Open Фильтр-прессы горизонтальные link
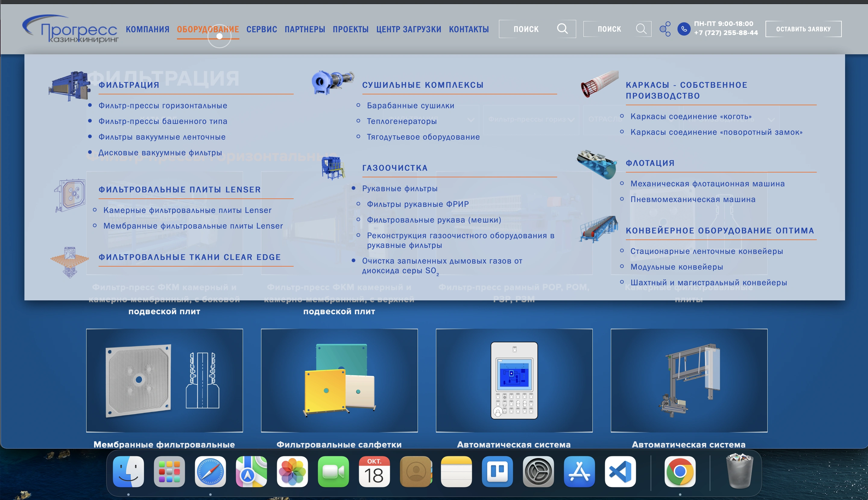868x500 pixels. tap(163, 106)
